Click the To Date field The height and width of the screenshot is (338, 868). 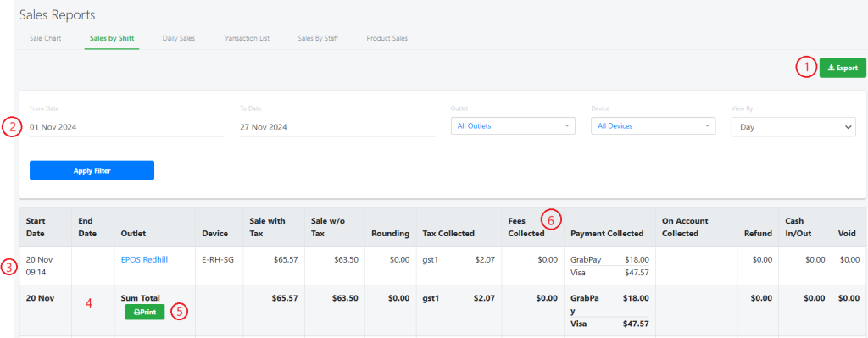(337, 127)
